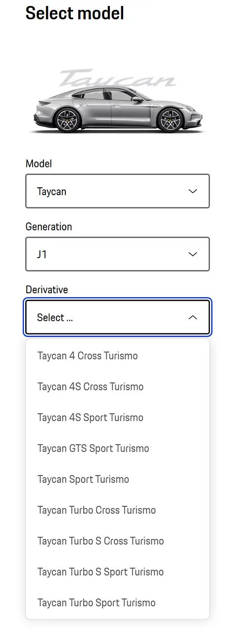Click the Derivative 'Select ...' combo box
The image size is (230, 644).
click(118, 318)
